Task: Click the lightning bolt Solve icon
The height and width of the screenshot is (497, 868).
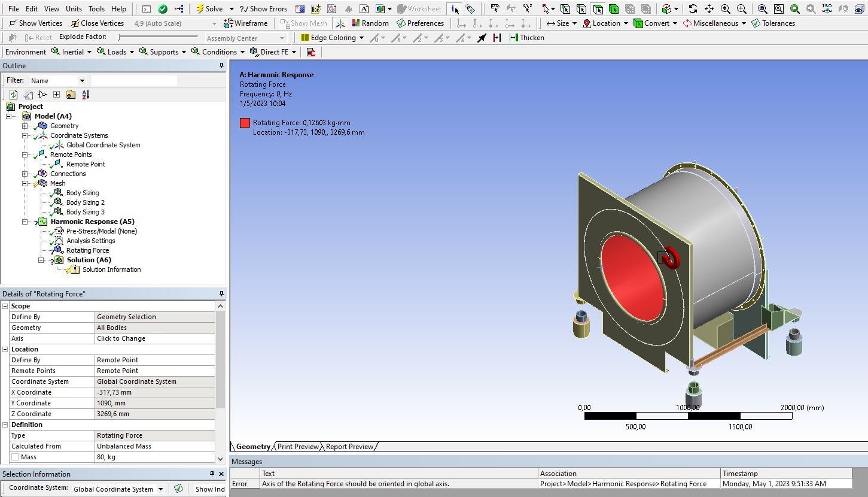Action: point(200,9)
